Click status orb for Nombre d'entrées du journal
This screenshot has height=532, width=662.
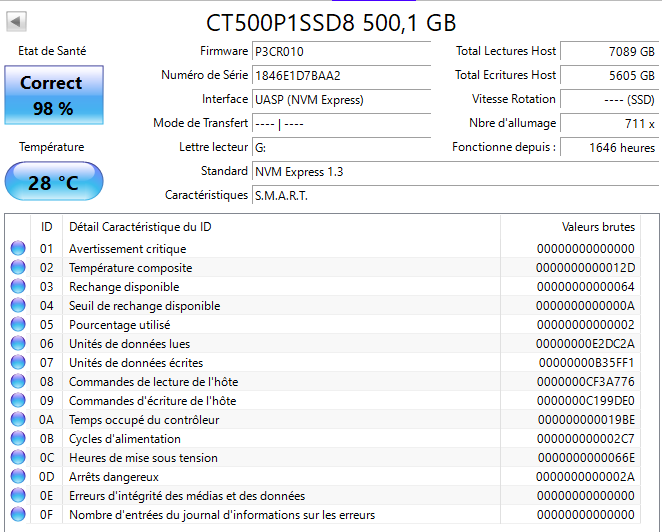pos(18,514)
